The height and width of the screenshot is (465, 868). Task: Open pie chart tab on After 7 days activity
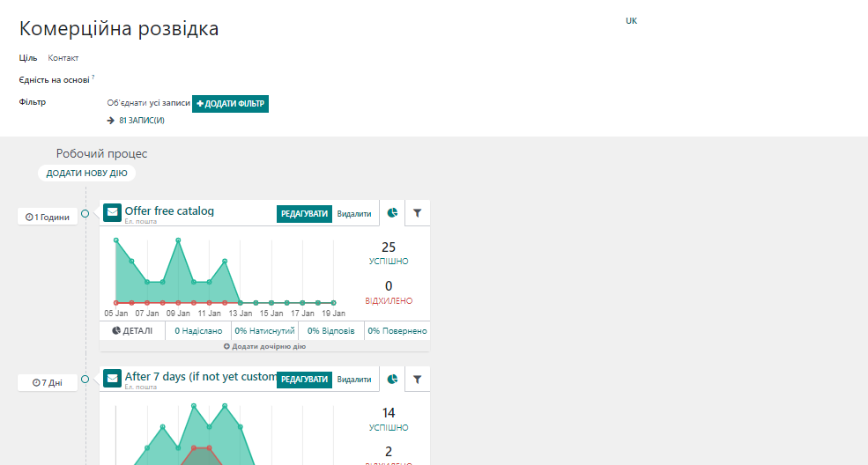click(392, 380)
